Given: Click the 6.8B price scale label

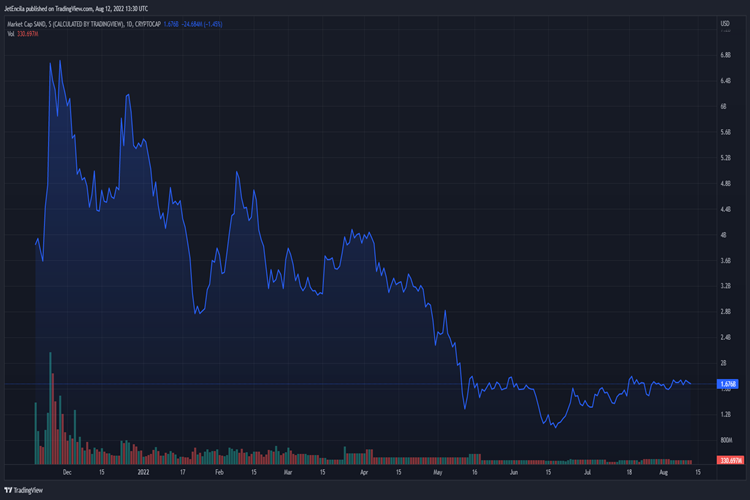Looking at the screenshot, I should point(726,56).
